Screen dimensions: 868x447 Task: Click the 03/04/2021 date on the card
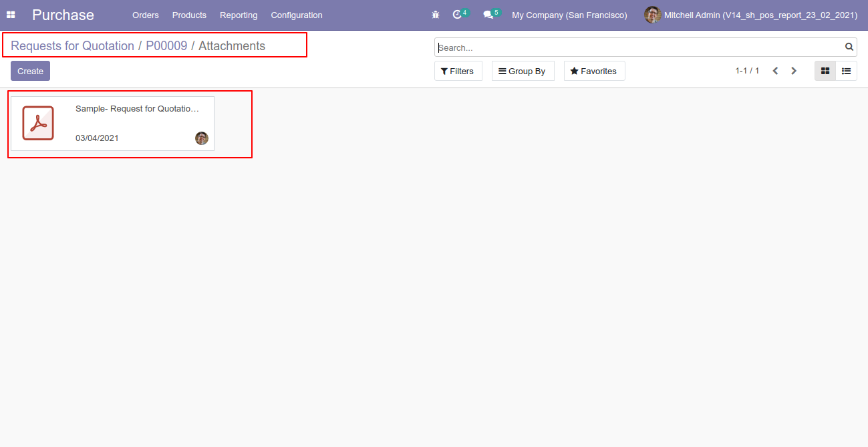click(x=97, y=138)
